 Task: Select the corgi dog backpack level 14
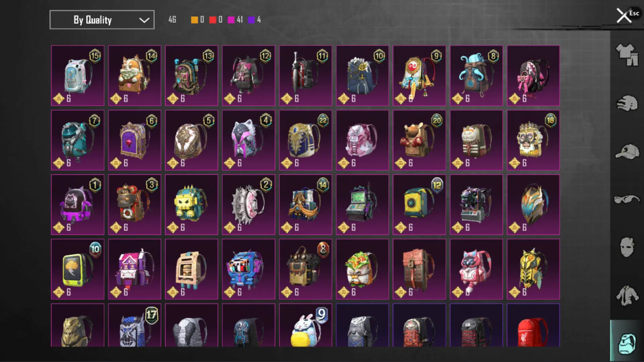135,76
